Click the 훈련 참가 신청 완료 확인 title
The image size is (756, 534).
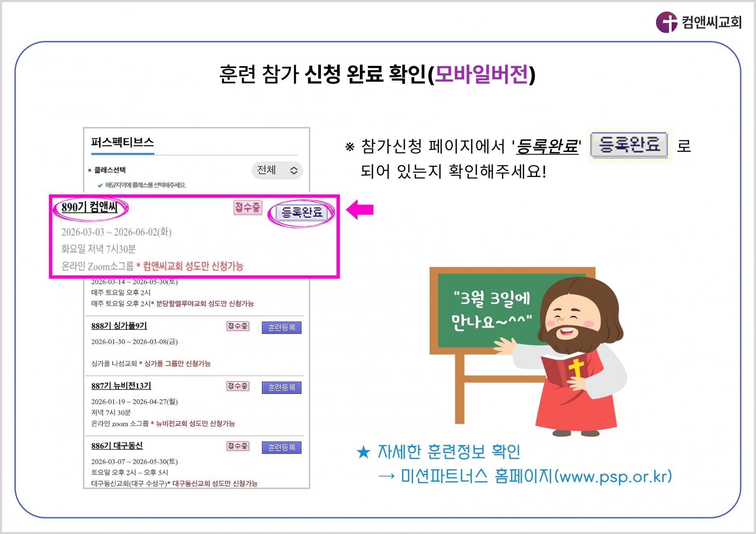click(377, 74)
